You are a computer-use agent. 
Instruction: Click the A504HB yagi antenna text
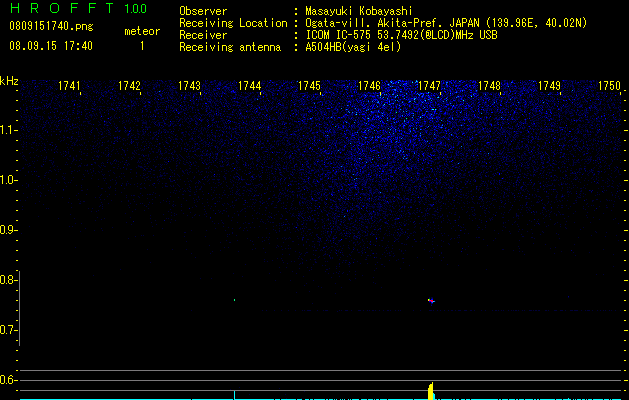click(353, 47)
